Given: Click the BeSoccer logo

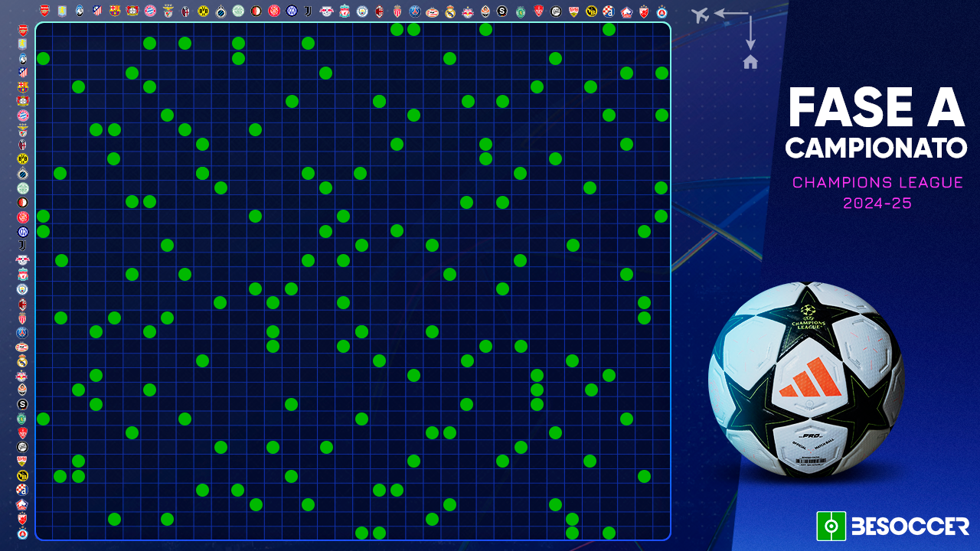Looking at the screenshot, I should (892, 526).
